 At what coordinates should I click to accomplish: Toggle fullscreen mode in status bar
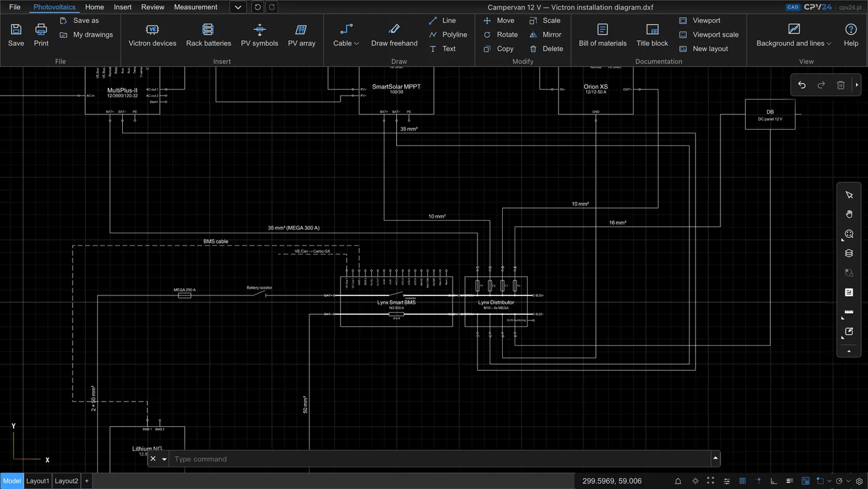[x=711, y=481]
